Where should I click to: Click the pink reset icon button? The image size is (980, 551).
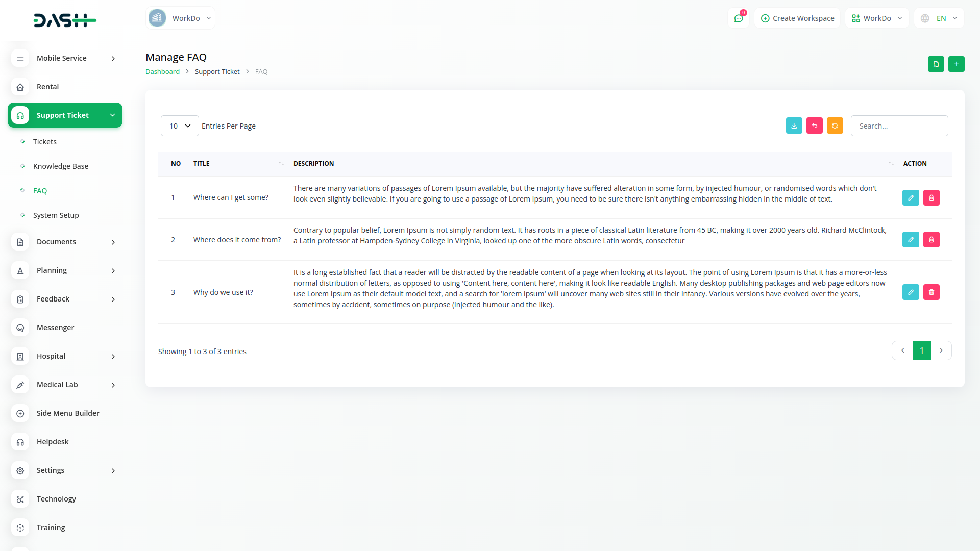pos(814,126)
